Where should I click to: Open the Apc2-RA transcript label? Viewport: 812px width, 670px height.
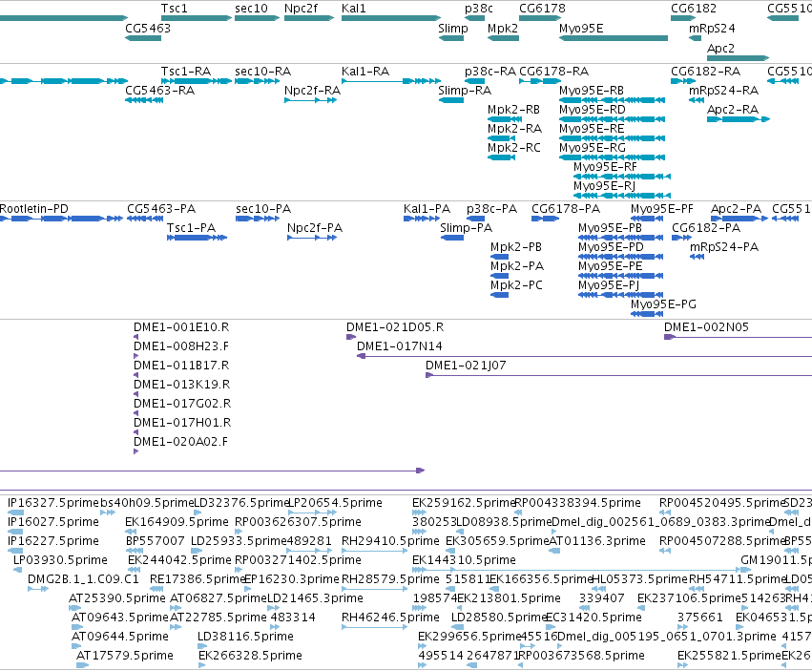732,110
